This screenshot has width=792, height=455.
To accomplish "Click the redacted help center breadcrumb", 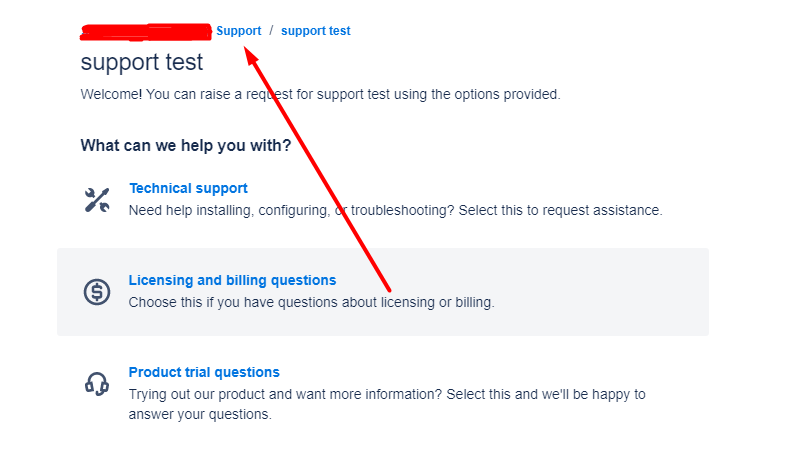I will [146, 31].
